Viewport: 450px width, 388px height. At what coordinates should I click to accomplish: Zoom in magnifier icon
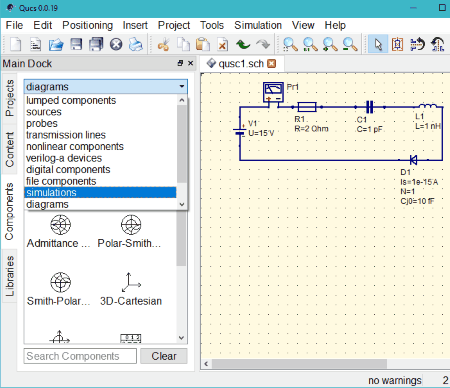[330, 44]
